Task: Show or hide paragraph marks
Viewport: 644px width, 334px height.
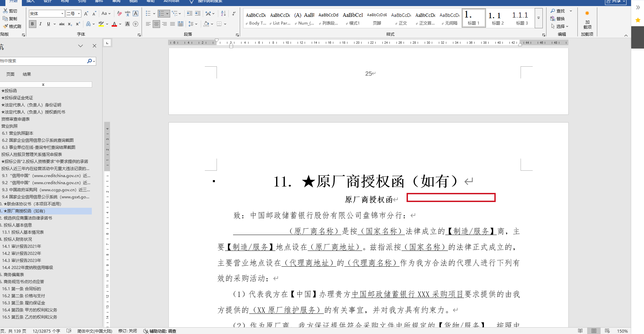Action: tap(234, 13)
